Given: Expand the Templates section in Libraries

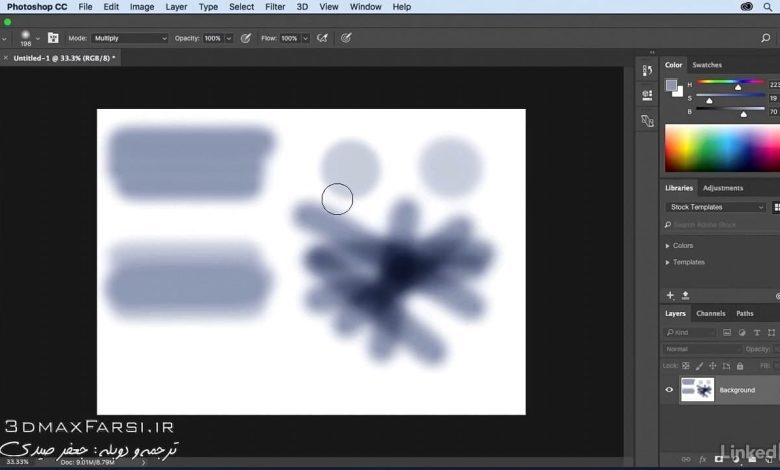Looking at the screenshot, I should pos(668,262).
